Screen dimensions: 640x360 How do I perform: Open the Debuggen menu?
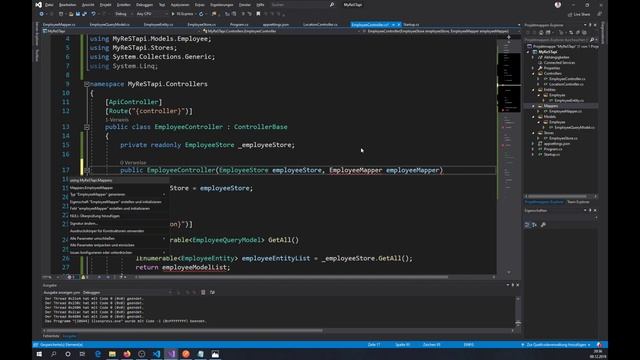click(144, 5)
